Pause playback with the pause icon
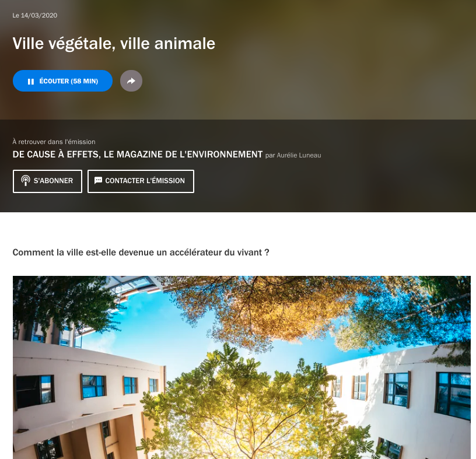 pos(31,81)
